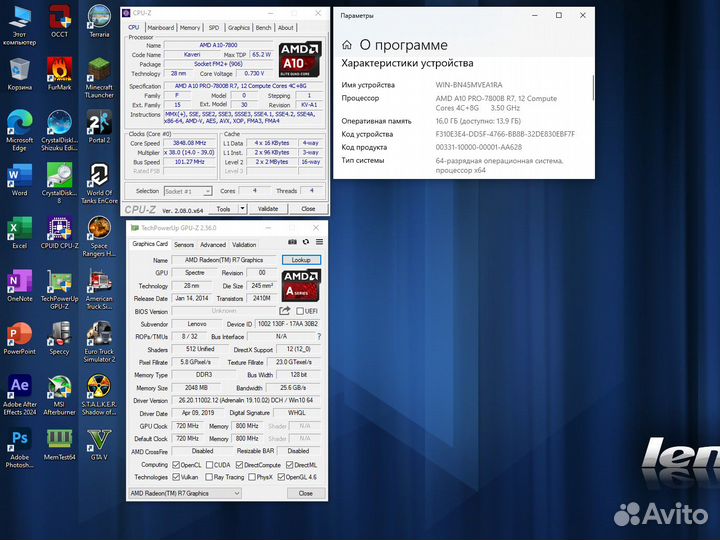Image resolution: width=720 pixels, height=540 pixels.
Task: Open the Advanced tab in GPU-Z
Action: tap(213, 245)
